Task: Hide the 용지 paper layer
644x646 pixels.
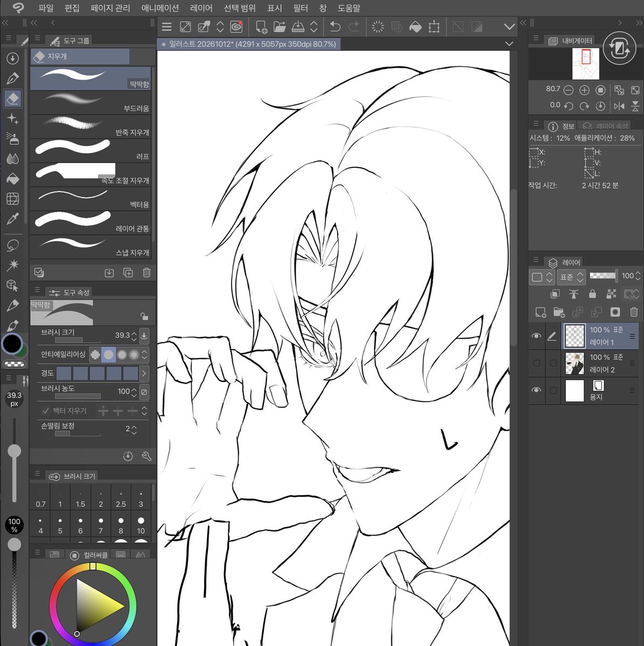Action: tap(536, 390)
